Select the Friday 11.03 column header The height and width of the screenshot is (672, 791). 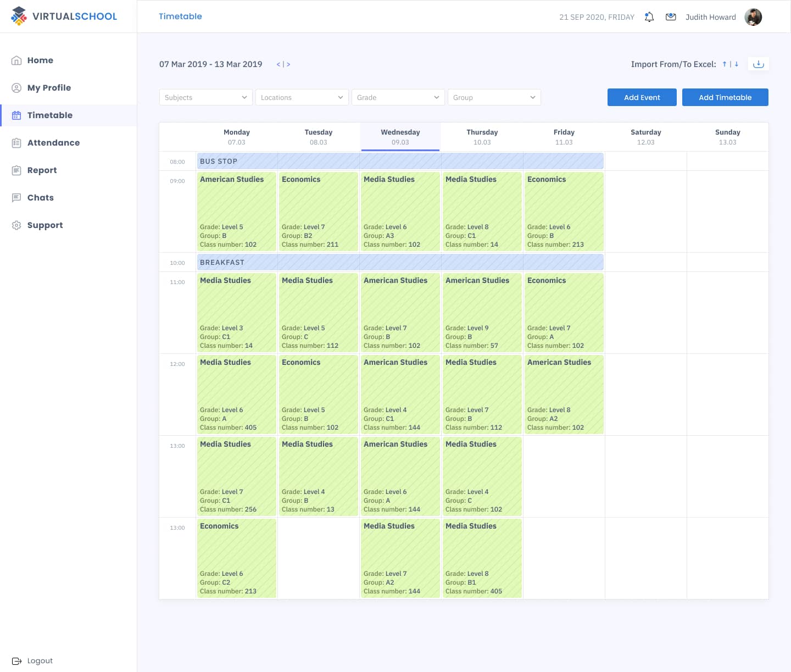(564, 137)
